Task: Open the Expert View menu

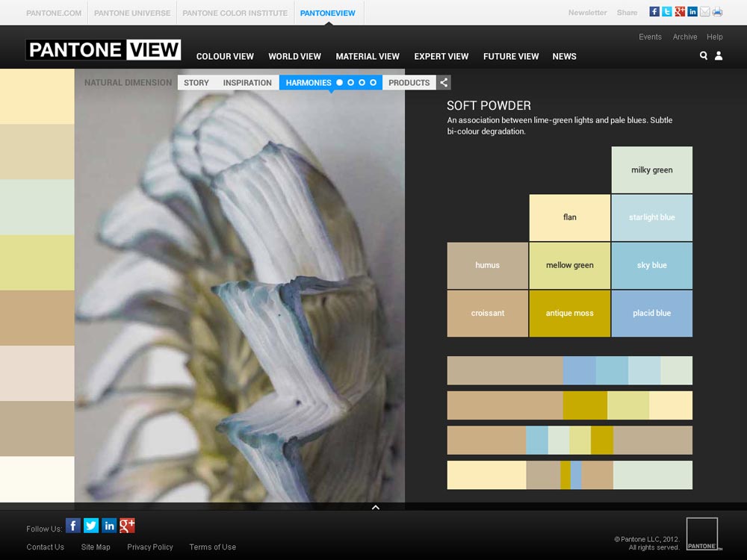Action: point(441,56)
